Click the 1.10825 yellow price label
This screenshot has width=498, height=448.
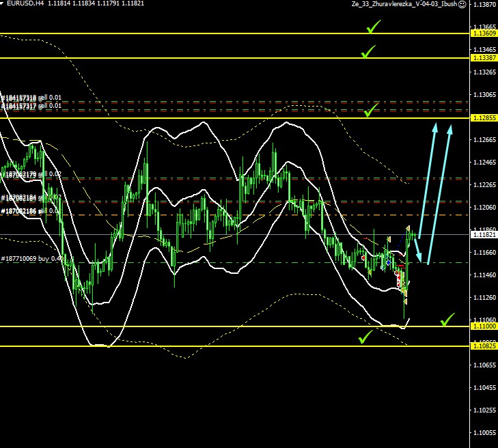coord(483,346)
